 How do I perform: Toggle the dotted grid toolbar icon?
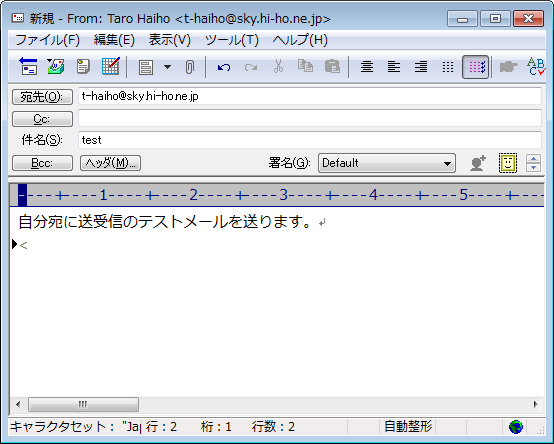point(448,66)
